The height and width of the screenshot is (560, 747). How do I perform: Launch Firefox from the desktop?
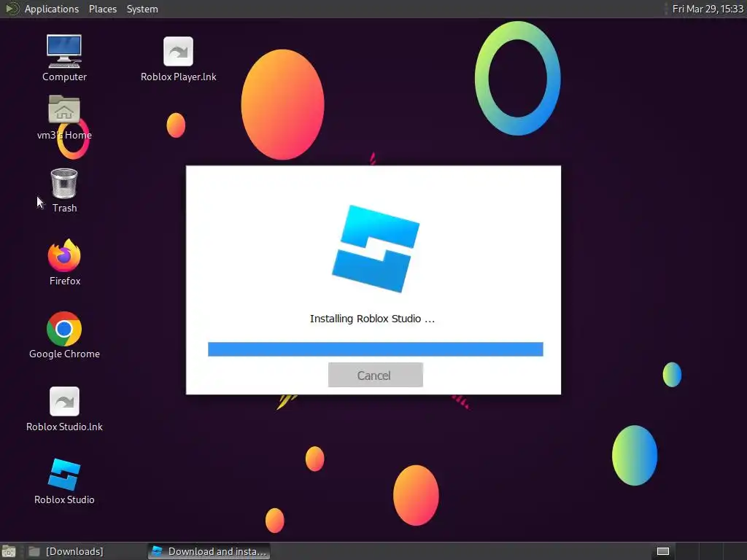point(64,262)
